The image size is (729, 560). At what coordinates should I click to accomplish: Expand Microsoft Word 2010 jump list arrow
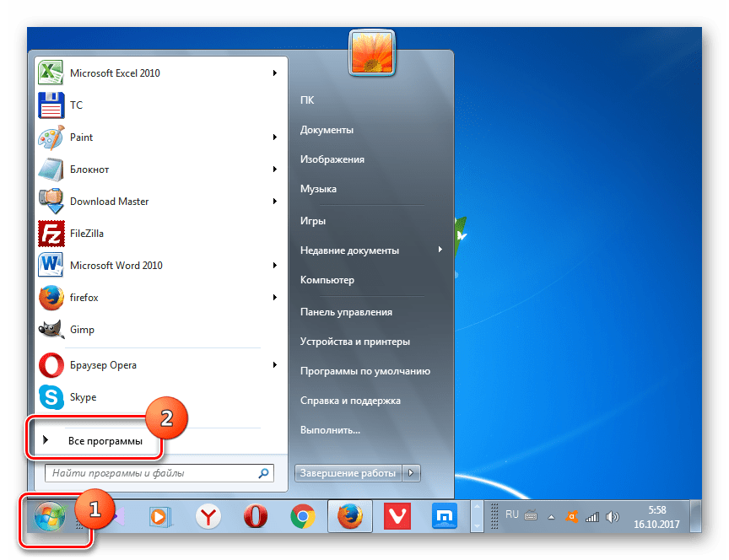click(x=275, y=266)
